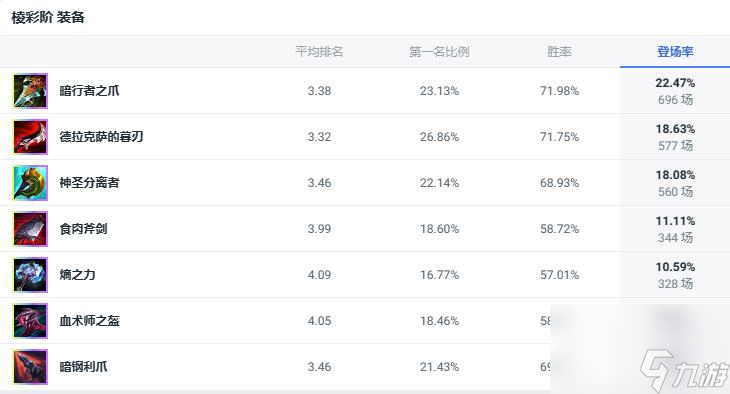Click the 食肉斧剑 name text
This screenshot has height=394, width=730.
point(83,229)
